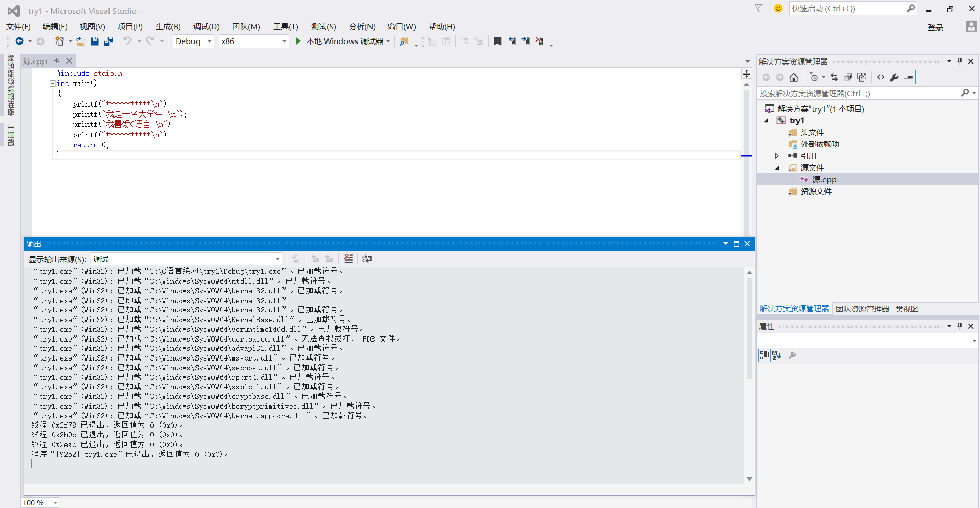This screenshot has width=980, height=508.
Task: Select 源.cpp in Solution Explorer
Action: [824, 180]
